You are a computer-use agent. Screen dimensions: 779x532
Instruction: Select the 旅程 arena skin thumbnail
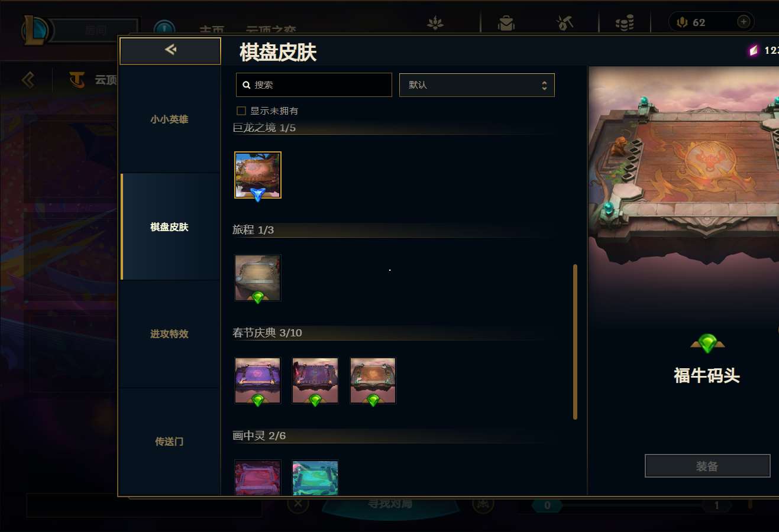258,278
